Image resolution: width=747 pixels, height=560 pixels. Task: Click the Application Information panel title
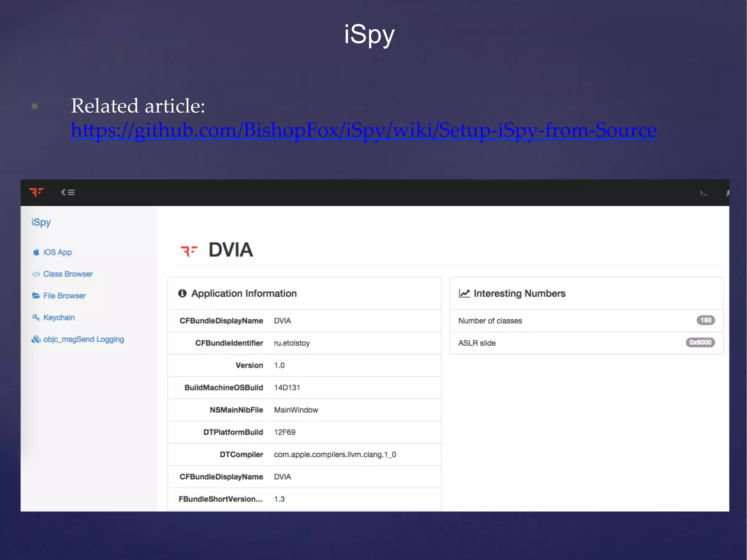click(x=244, y=293)
